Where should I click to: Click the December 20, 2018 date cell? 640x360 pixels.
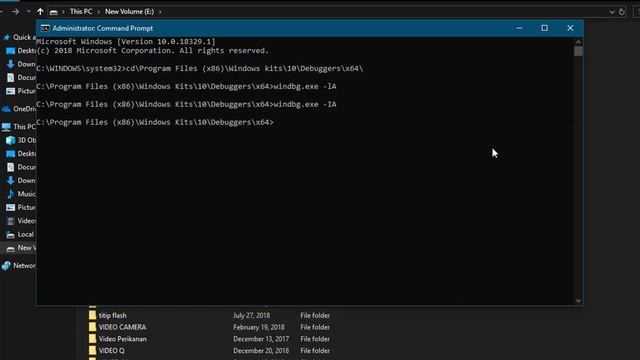point(261,351)
